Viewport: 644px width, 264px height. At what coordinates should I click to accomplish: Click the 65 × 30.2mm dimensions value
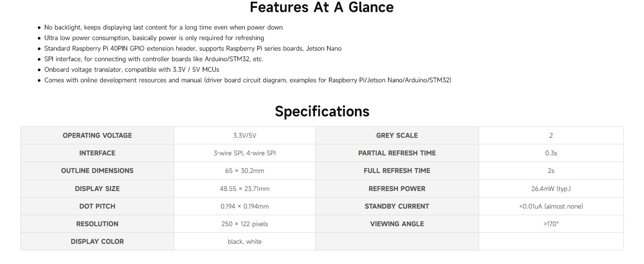point(245,171)
